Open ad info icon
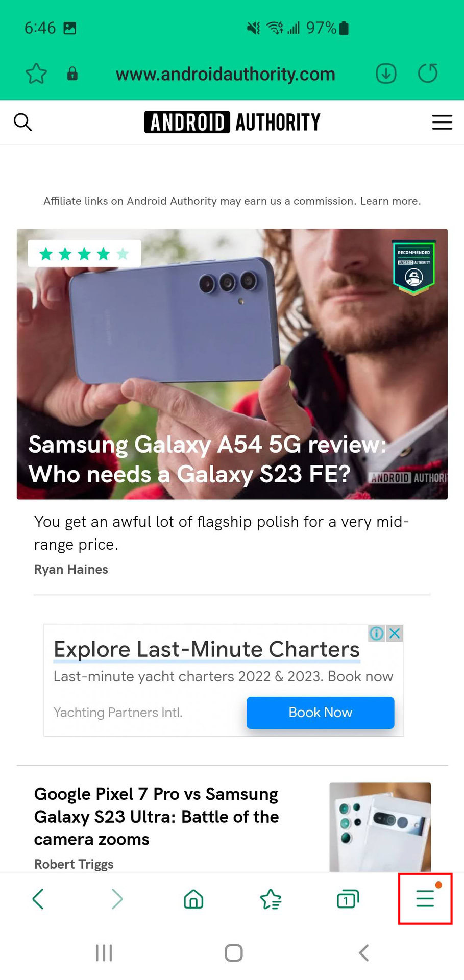464x980 pixels. click(377, 633)
